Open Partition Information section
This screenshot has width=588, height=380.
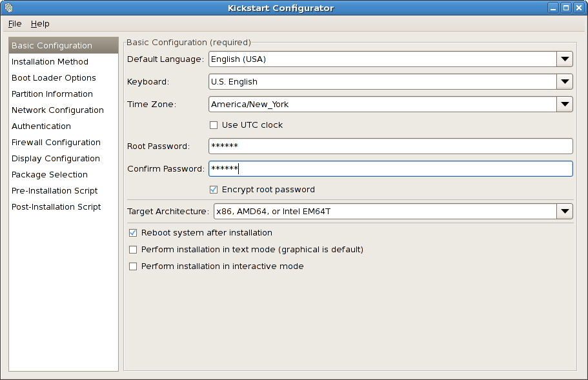[x=52, y=94]
